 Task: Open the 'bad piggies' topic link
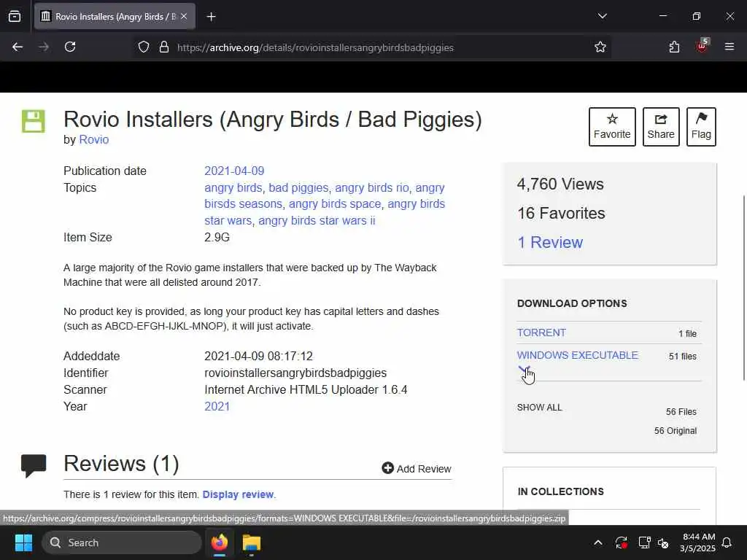tap(298, 187)
